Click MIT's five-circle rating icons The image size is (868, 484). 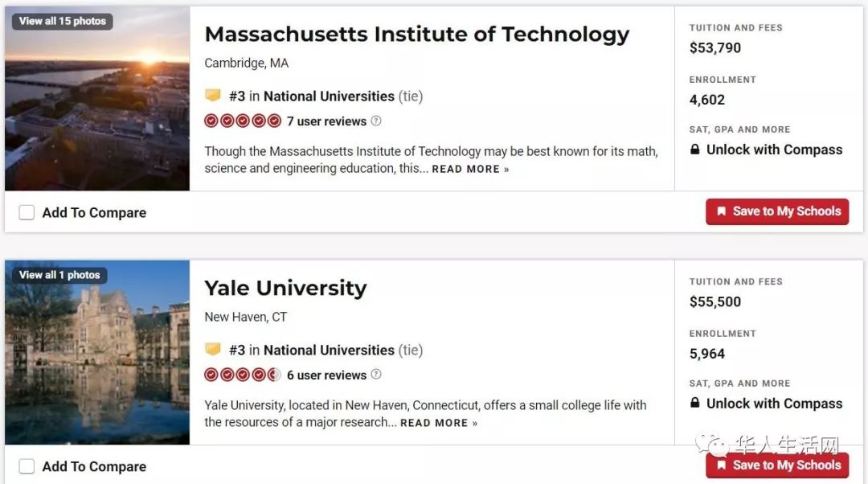tap(243, 121)
